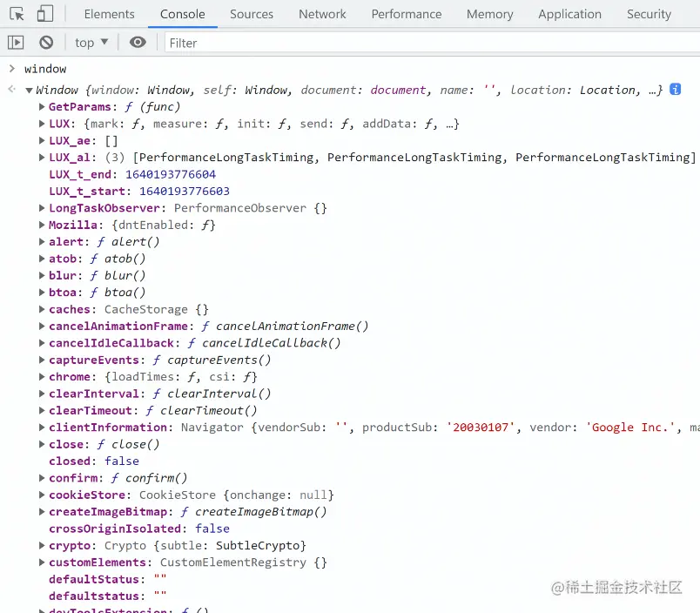Expand the crypto Crypto property
Image resolution: width=700 pixels, height=613 pixels.
(x=41, y=545)
